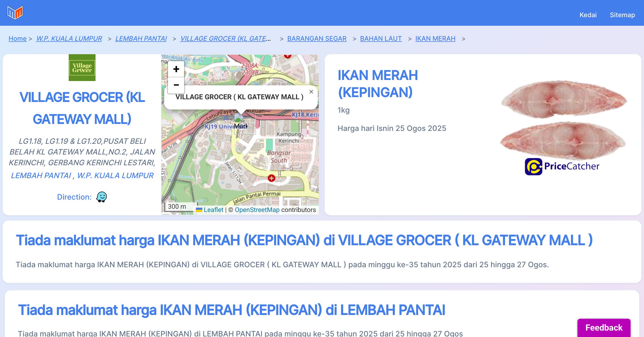Click LEMBAH PANTAI link in store address
Viewport: 644px width, 337px height.
click(x=41, y=175)
